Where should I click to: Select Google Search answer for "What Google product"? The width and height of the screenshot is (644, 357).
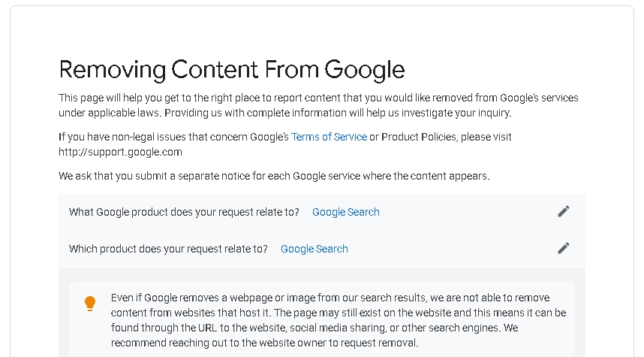tap(345, 212)
